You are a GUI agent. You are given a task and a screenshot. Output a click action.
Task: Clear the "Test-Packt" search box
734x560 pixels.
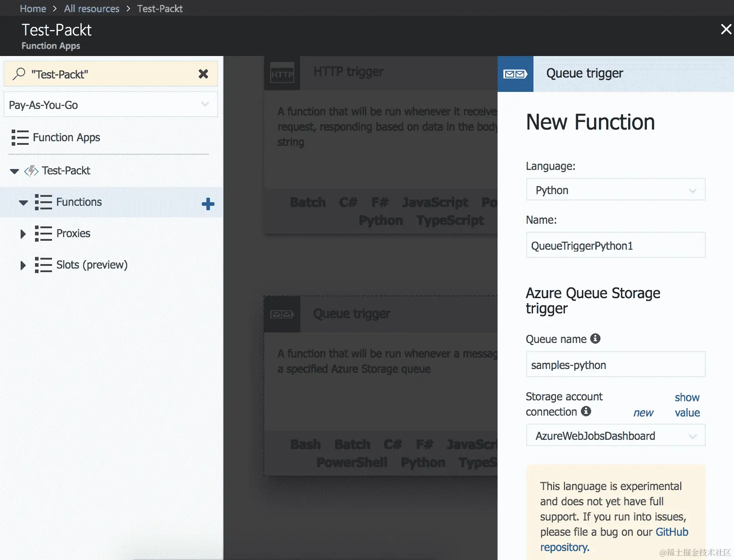tap(203, 74)
